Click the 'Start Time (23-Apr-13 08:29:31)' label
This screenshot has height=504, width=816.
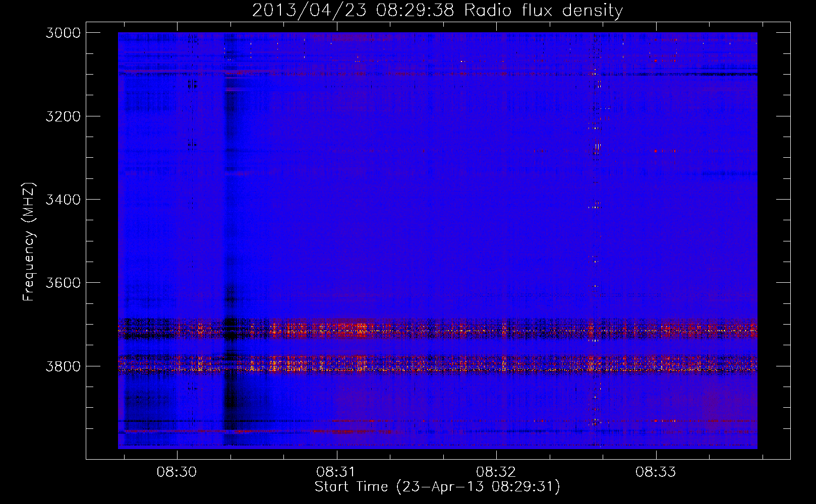(437, 487)
